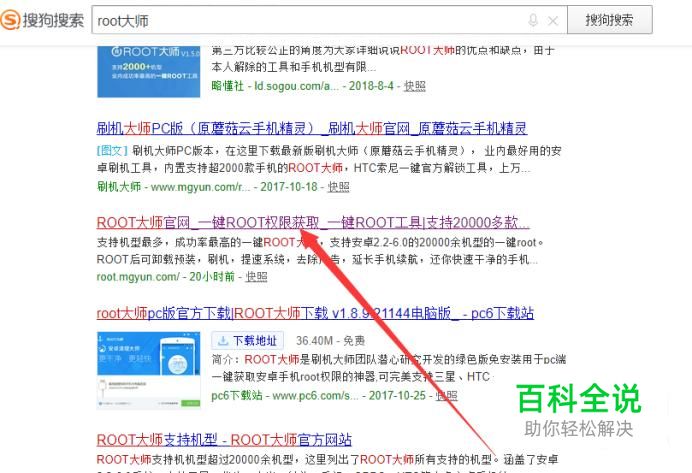Screen dimensions: 692x473
Task: Open the 刷机大师PC版 result title link
Action: tap(312, 128)
